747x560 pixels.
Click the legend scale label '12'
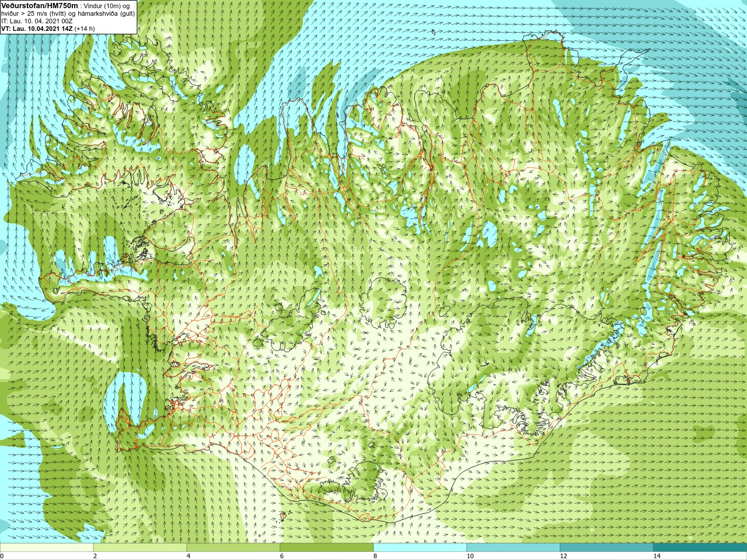coord(563,556)
